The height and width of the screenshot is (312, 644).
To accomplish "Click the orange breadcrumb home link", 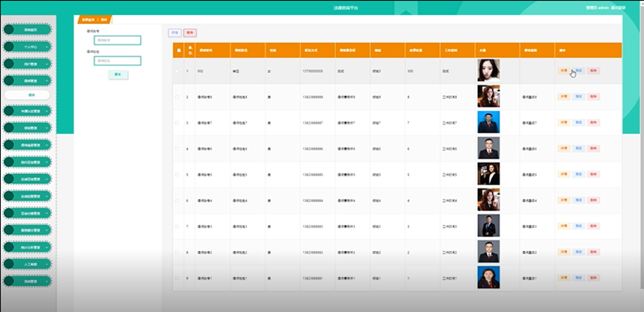I will [88, 19].
